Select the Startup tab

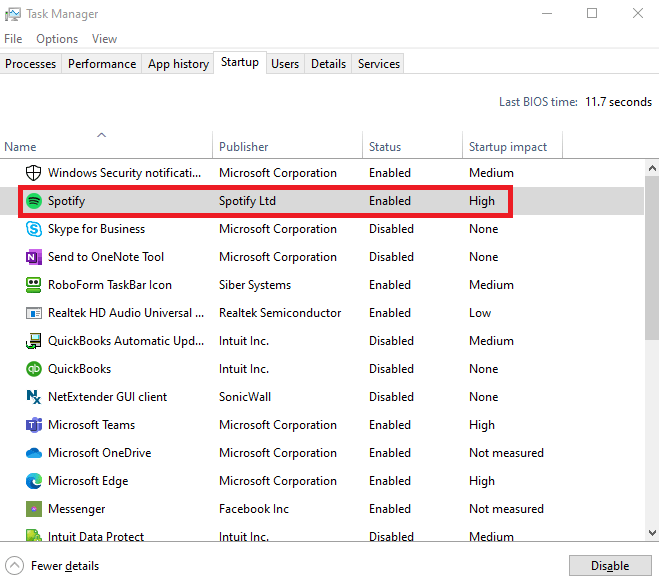pos(240,62)
